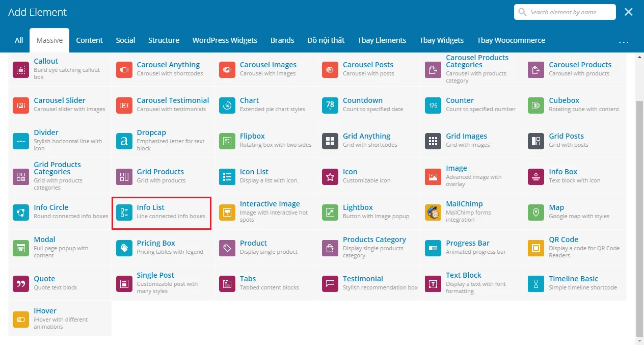
Task: Click the Timeline Basic hourglass icon
Action: [536, 284]
